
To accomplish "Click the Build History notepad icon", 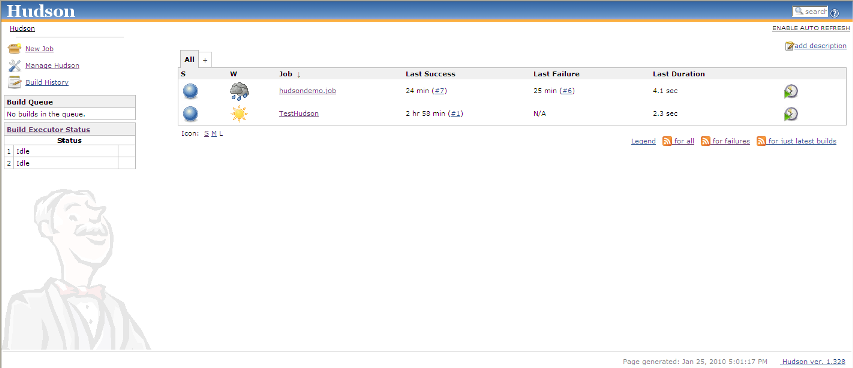I will coord(15,83).
